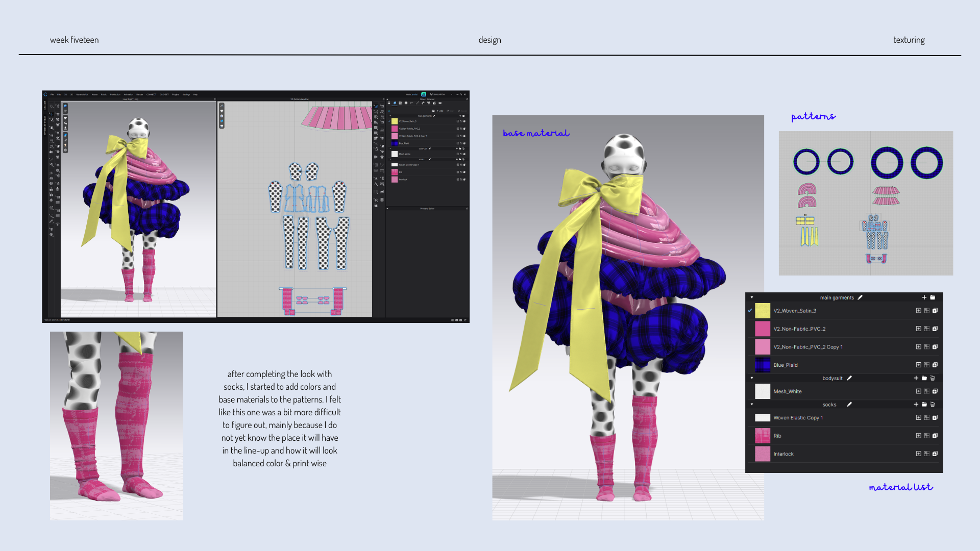Viewport: 980px width, 551px height.
Task: Open the Help menu in CLO
Action: coord(195,94)
